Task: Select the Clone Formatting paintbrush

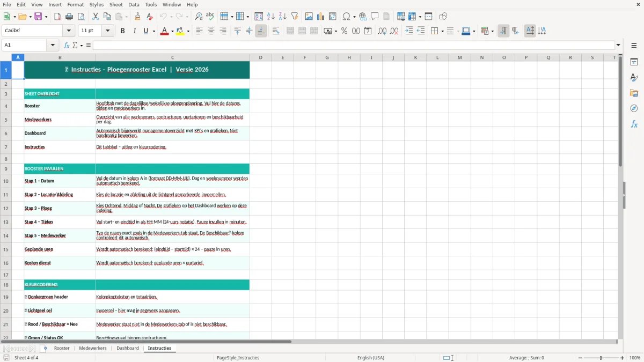Action: point(138,17)
